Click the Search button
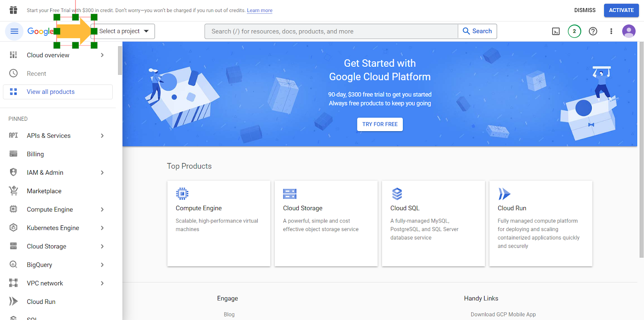Viewport: 644px width, 320px height. tap(477, 31)
